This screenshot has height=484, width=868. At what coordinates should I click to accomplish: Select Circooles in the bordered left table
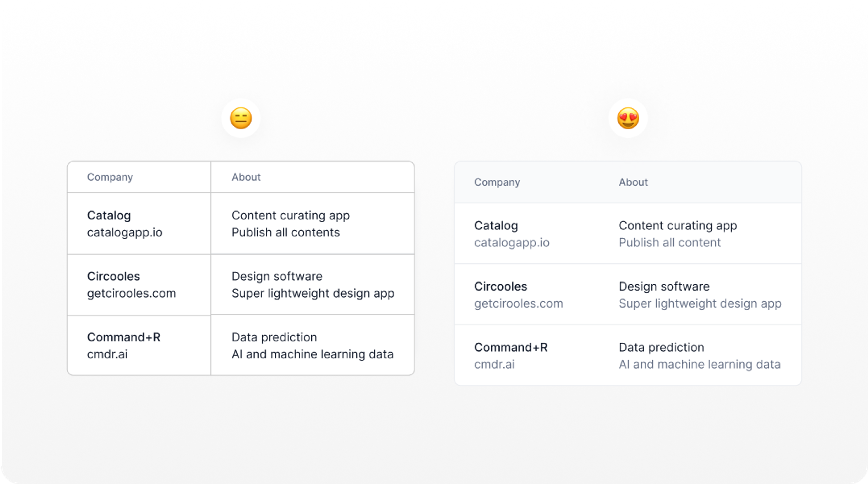click(x=113, y=276)
